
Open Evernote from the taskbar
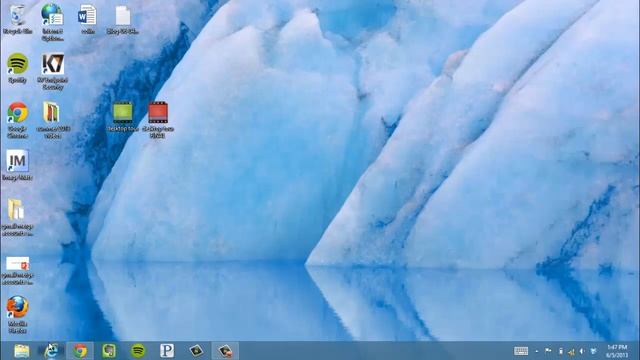(x=109, y=351)
